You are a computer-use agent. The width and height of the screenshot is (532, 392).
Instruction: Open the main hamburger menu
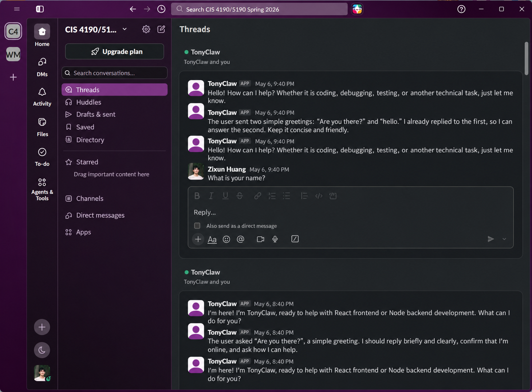point(17,9)
